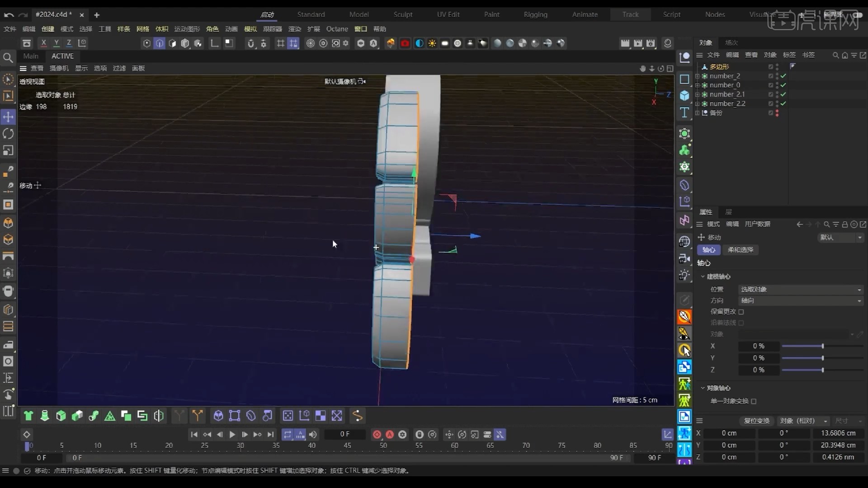The width and height of the screenshot is (868, 488).
Task: Open the search magnifier in left toolbar
Action: point(8,57)
